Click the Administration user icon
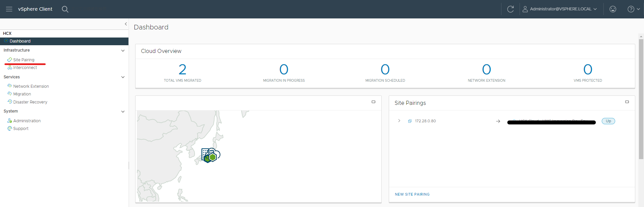The height and width of the screenshot is (207, 644). coord(10,121)
